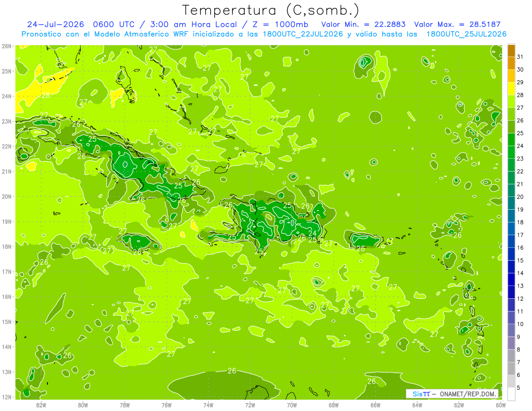Pick the gray legend swatch between 6 and 7
Screen dimensions: 532x411
point(511,369)
